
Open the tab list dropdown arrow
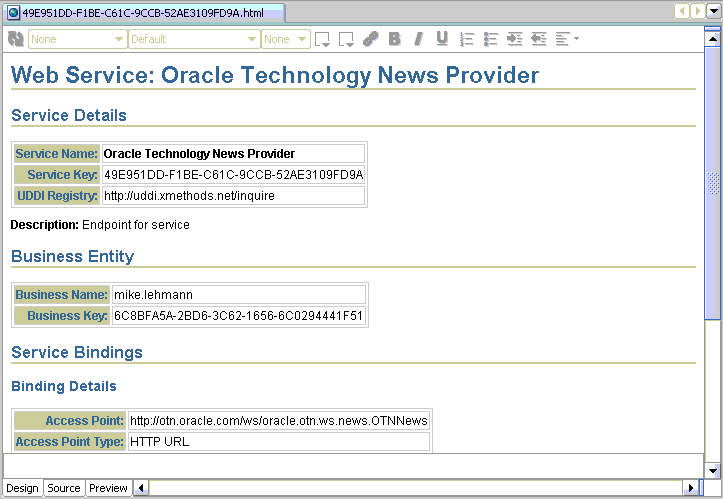click(x=714, y=11)
